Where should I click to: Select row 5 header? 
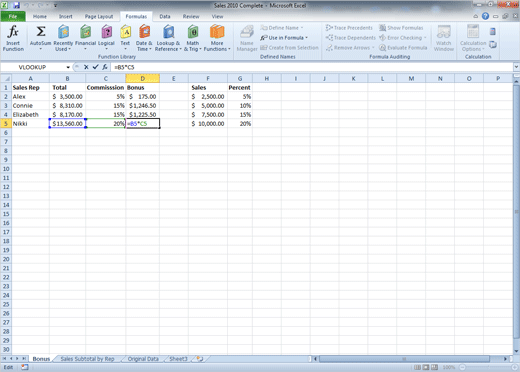tap(6, 124)
